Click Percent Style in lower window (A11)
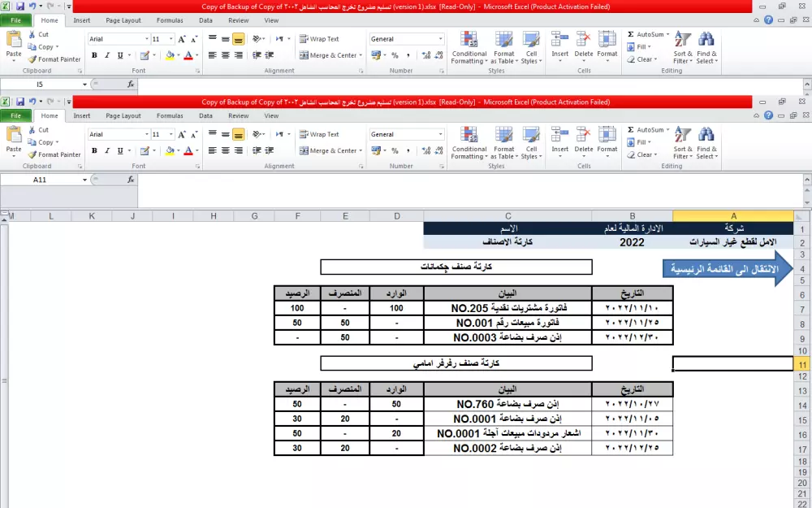Image resolution: width=812 pixels, height=508 pixels. (395, 150)
